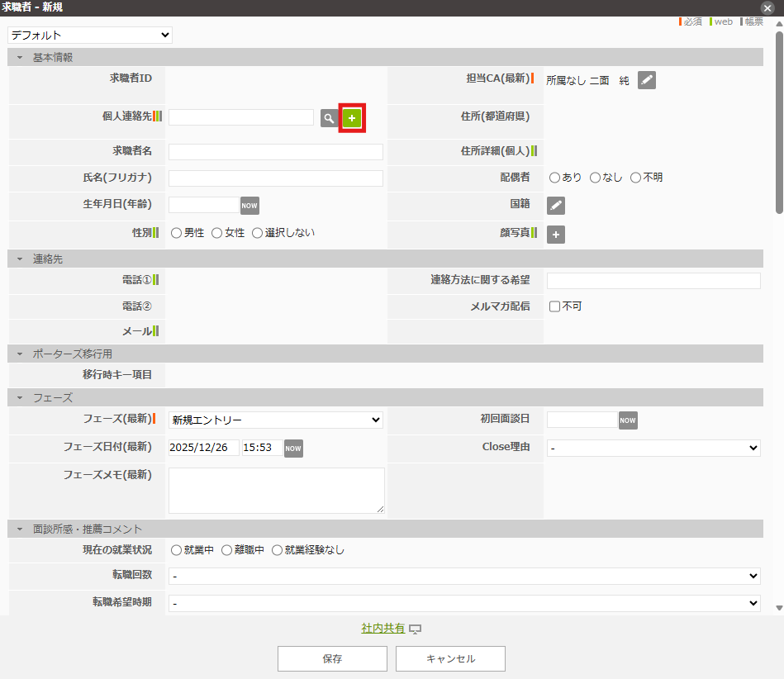Click the フェーズメモ(最新) text area
Viewport: 784px width, 679px height.
click(275, 490)
